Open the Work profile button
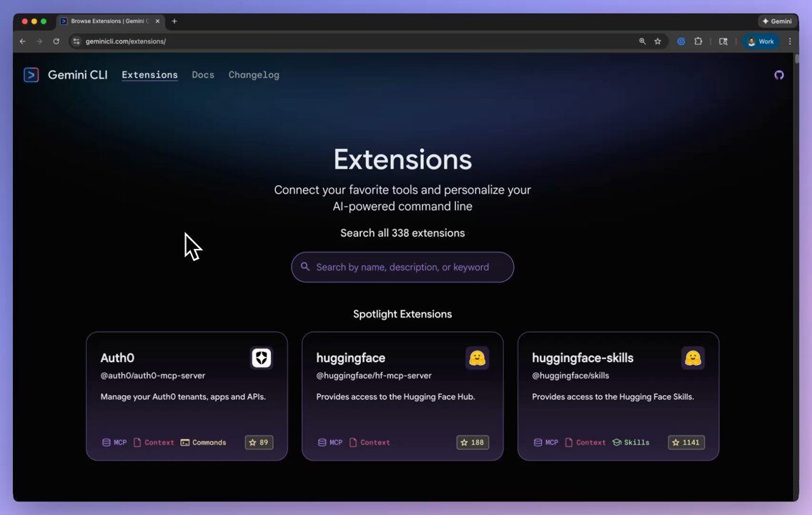The image size is (812, 515). (x=761, y=41)
